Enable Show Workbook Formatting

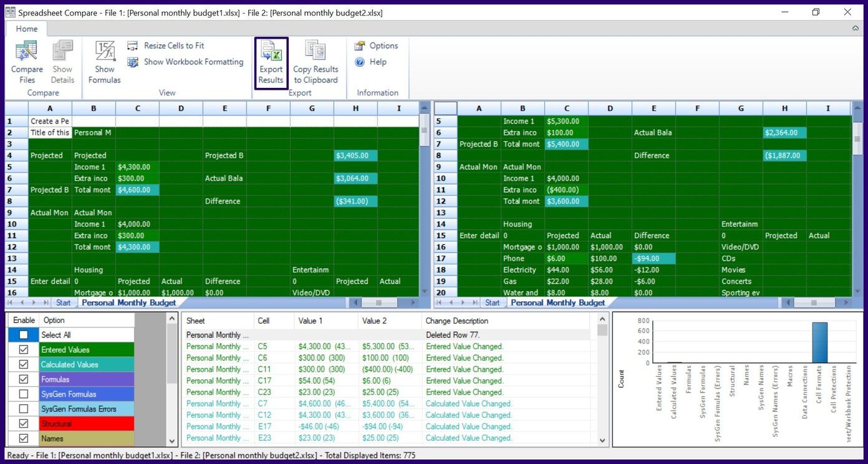point(193,62)
